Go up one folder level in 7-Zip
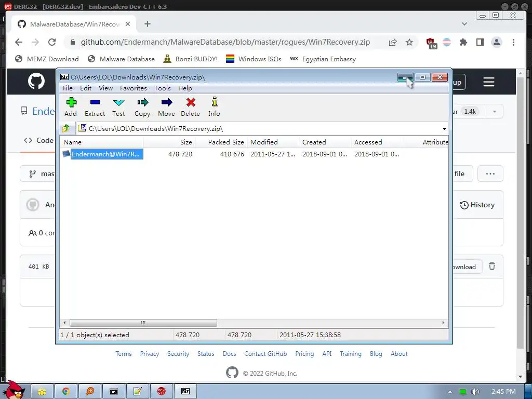The width and height of the screenshot is (532, 399). 66,128
